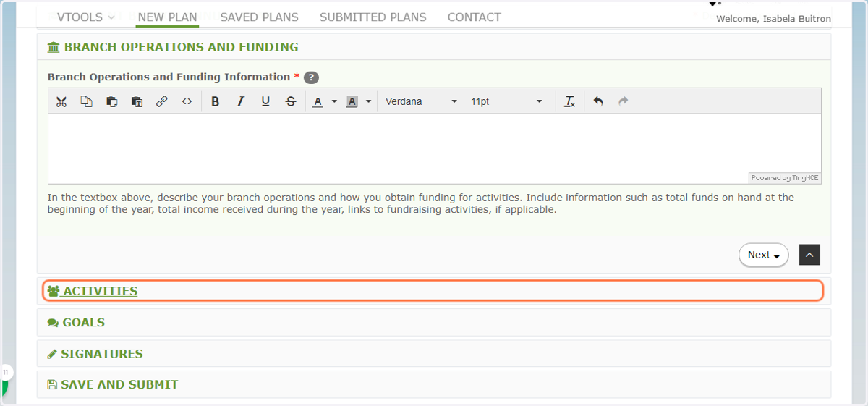Viewport: 868px width, 406px height.
Task: Clear formatting with the Tx icon
Action: pos(569,101)
